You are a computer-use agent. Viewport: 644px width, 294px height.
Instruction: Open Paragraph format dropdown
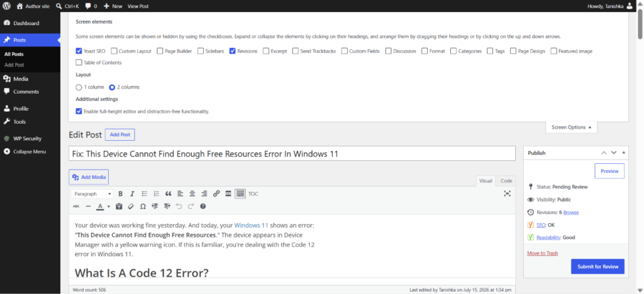[92, 194]
